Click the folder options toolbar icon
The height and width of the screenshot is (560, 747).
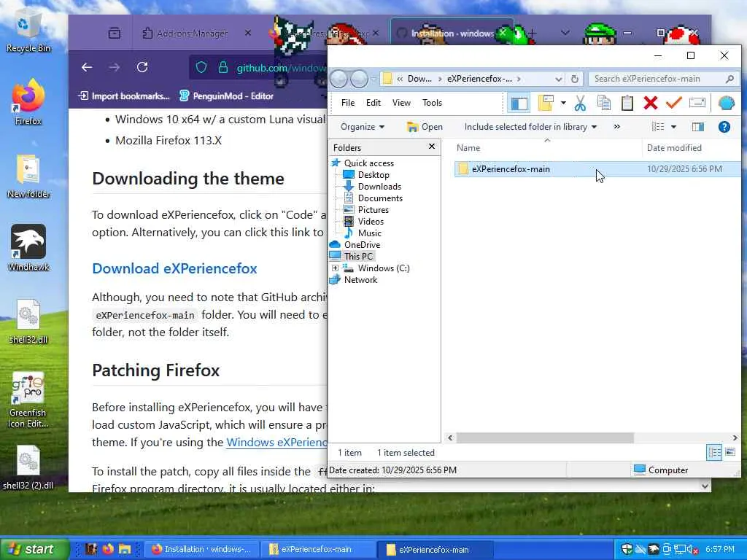(546, 103)
